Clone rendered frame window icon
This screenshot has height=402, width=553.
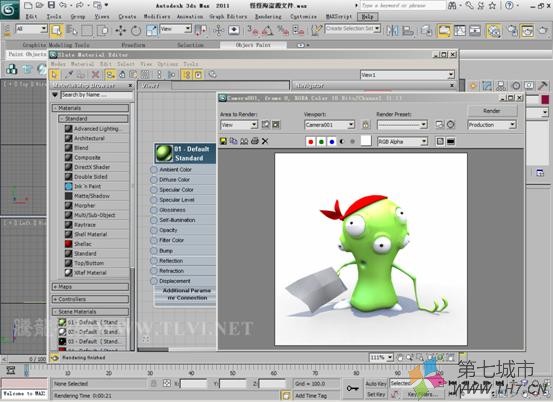click(244, 141)
